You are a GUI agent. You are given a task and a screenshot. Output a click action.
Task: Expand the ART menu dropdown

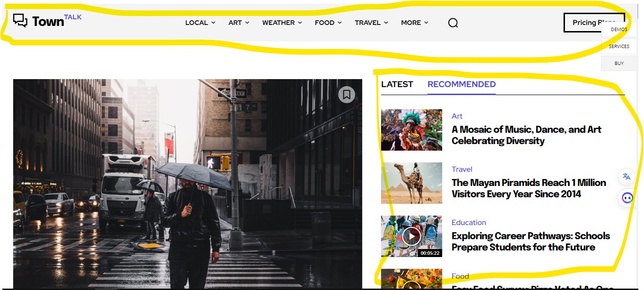(x=239, y=23)
